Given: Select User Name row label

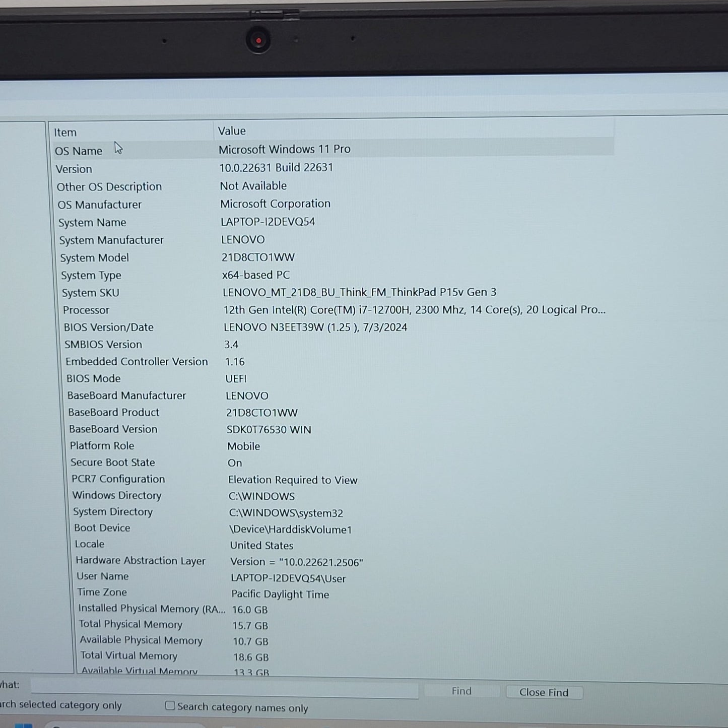Looking at the screenshot, I should click(103, 576).
